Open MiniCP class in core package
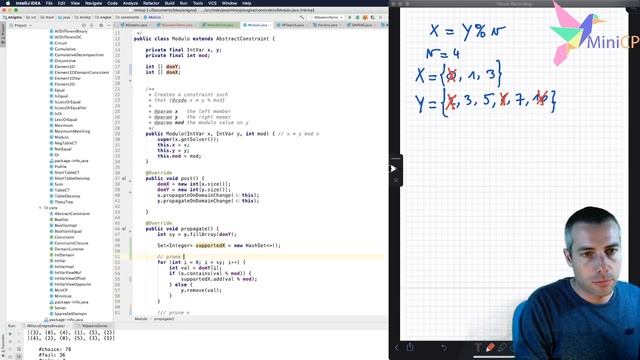 (61, 290)
